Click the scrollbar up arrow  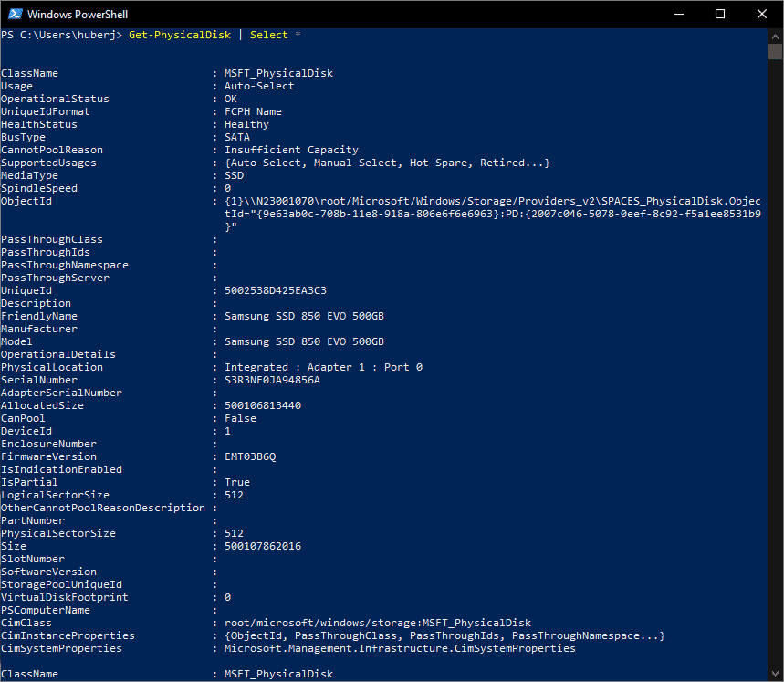click(775, 36)
